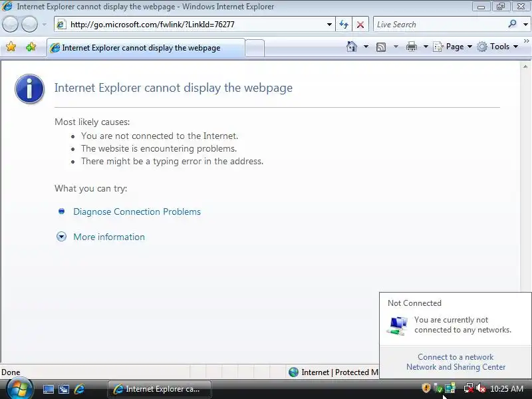The height and width of the screenshot is (399, 532).
Task: Click the muted volume tray icon
Action: coord(480,388)
